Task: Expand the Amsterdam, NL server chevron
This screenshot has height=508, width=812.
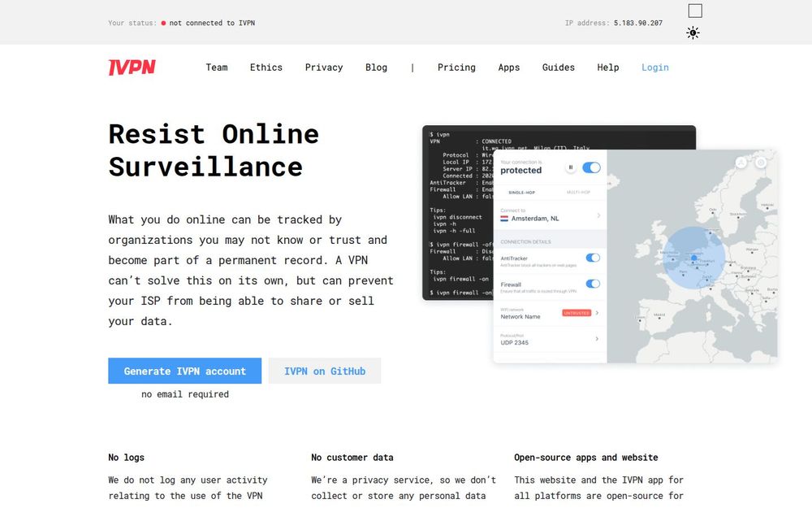Action: click(x=598, y=215)
